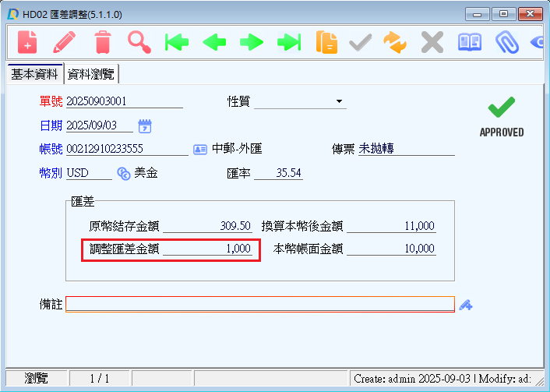Click the paperclip attachment icon
This screenshot has width=550, height=392.
[x=507, y=42]
